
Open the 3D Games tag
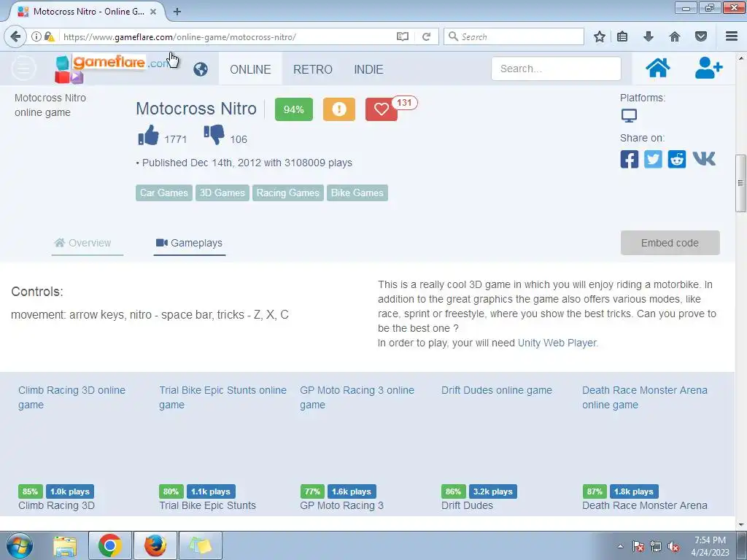[222, 192]
